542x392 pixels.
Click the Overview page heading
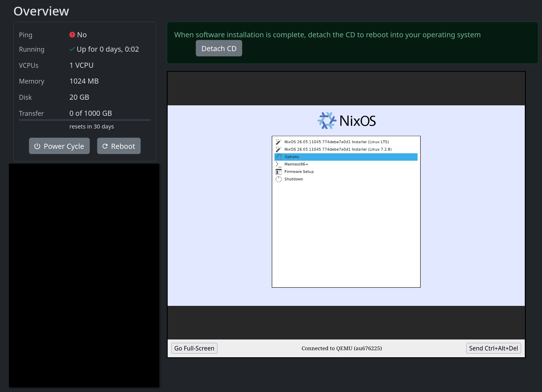41,11
